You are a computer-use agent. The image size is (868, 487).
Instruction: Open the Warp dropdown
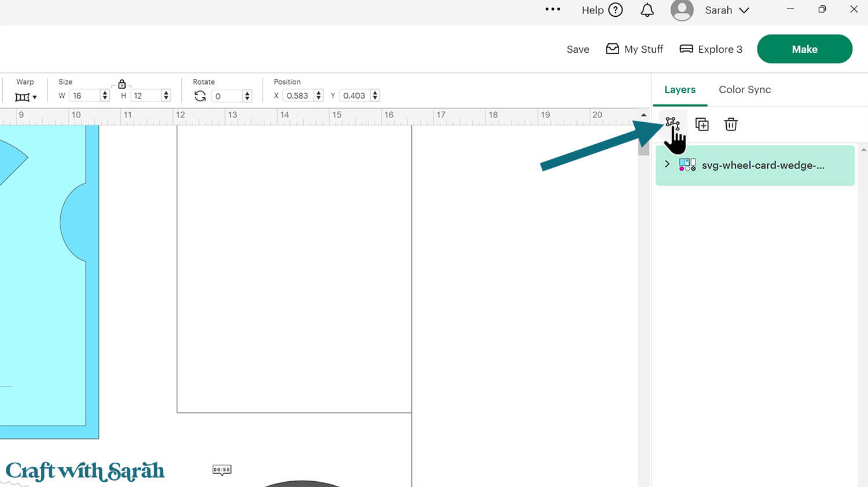click(x=26, y=97)
